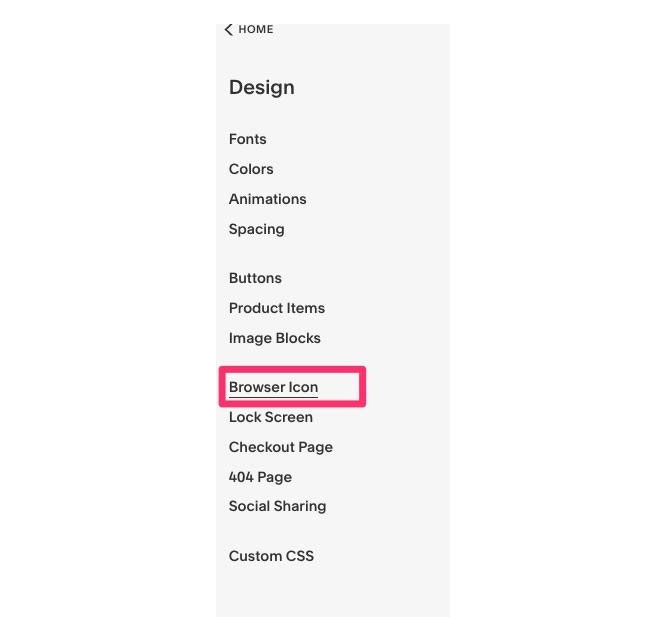This screenshot has height=641, width=665.
Task: Select Checkout Page in Design menu
Action: click(281, 447)
